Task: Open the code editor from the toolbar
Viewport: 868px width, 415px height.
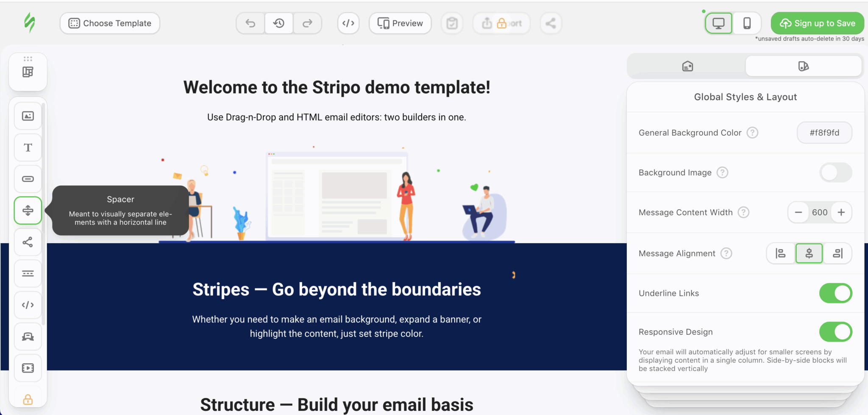Action: point(348,23)
